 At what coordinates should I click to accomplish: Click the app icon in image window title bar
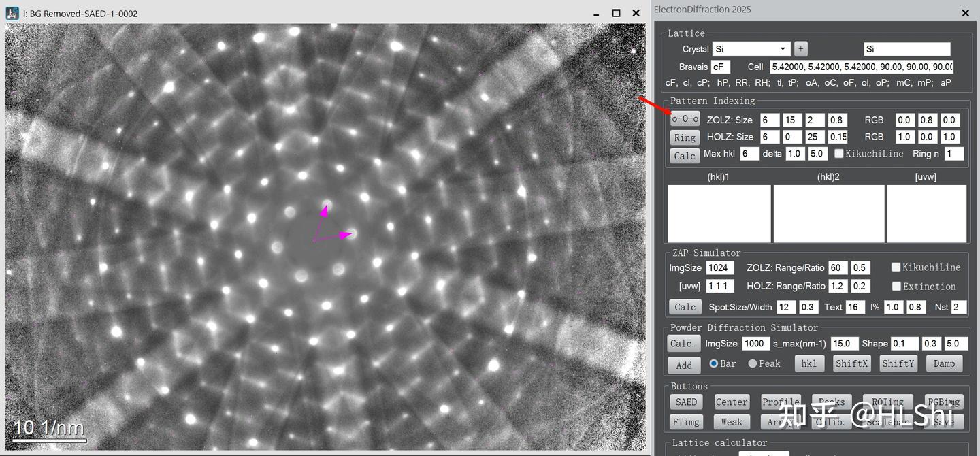pos(12,13)
